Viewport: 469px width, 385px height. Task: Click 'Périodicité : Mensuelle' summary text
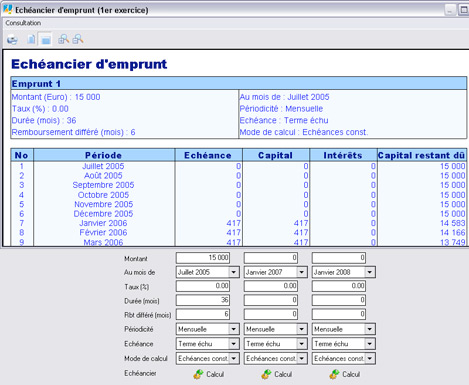(x=281, y=109)
